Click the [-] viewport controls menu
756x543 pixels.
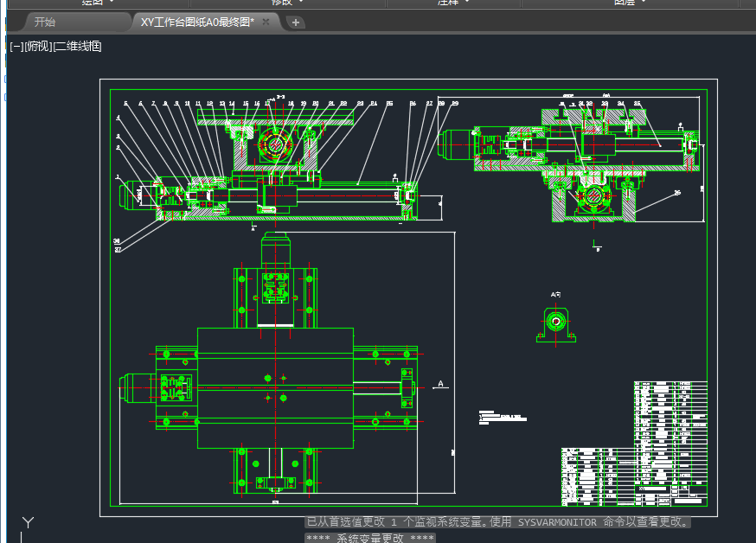click(x=16, y=46)
